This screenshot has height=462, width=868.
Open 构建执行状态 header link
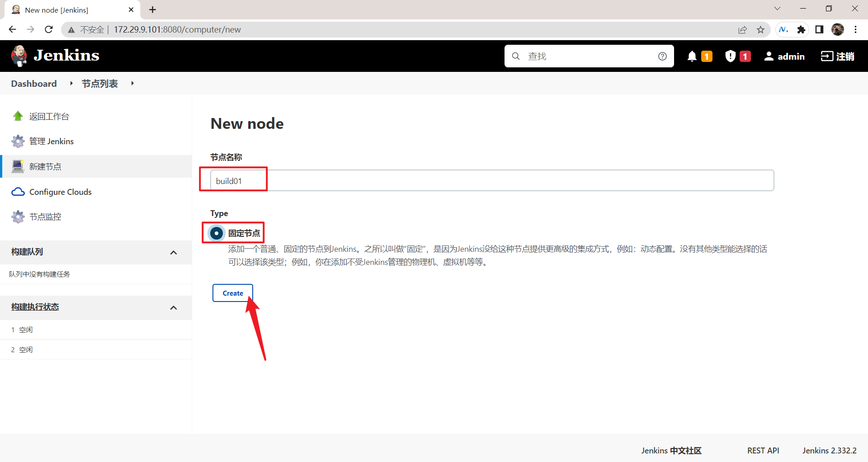(35, 307)
